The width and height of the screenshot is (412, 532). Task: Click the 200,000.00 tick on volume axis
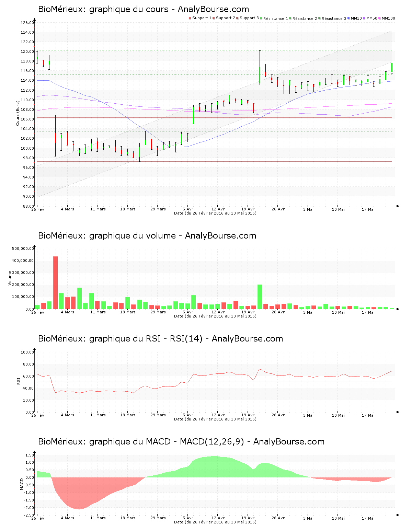coord(23,285)
